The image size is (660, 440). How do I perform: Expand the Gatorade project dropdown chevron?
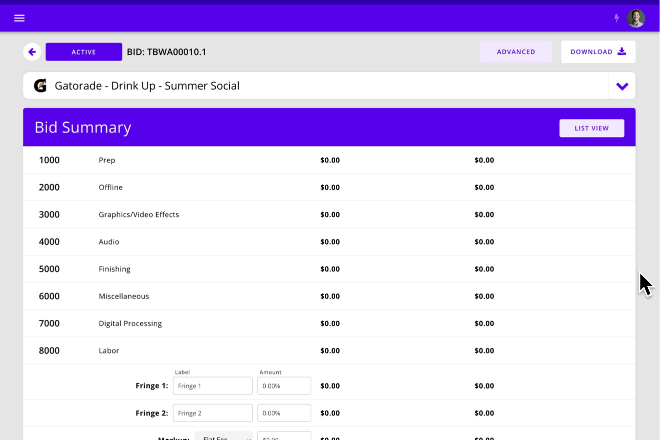click(x=622, y=86)
